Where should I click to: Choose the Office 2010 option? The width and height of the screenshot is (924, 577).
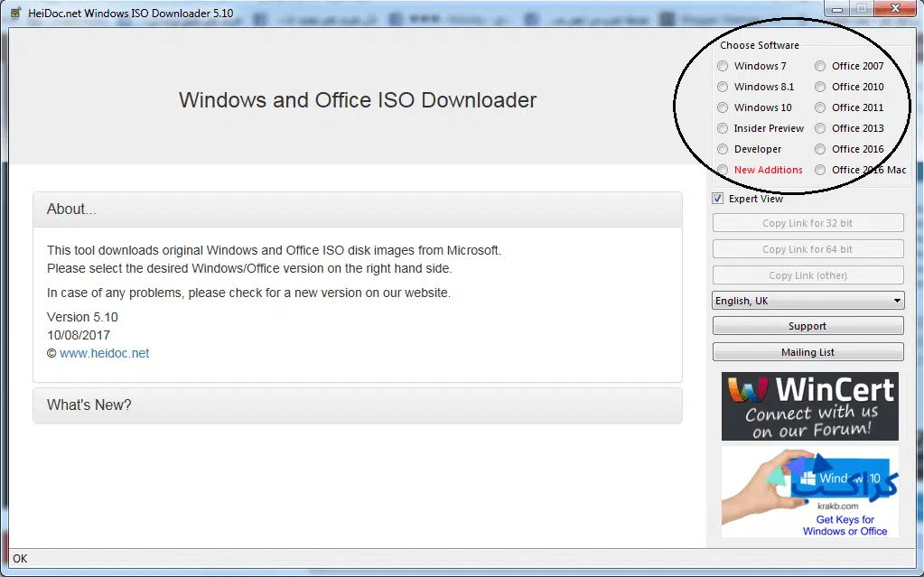point(820,87)
